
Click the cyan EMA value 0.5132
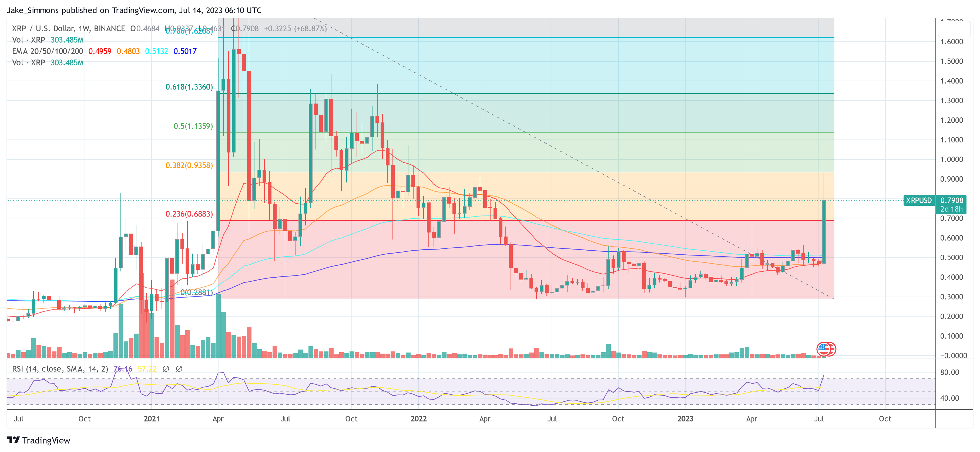click(x=156, y=51)
